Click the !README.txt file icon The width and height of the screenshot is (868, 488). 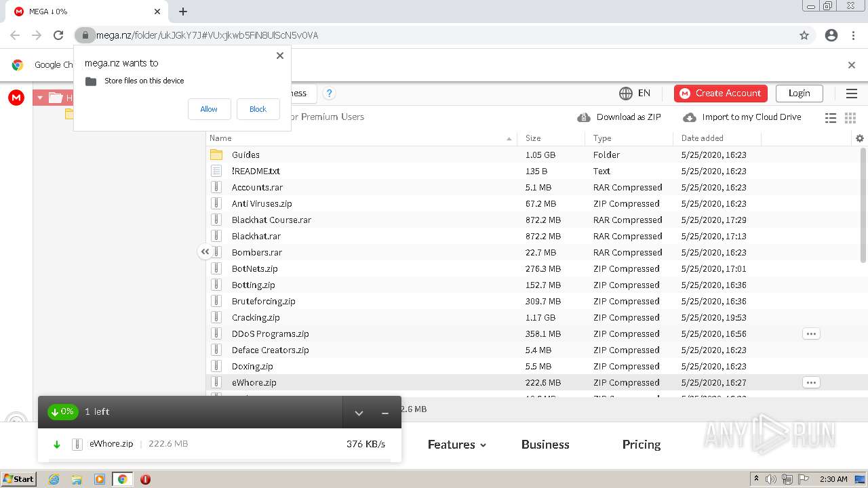(216, 171)
